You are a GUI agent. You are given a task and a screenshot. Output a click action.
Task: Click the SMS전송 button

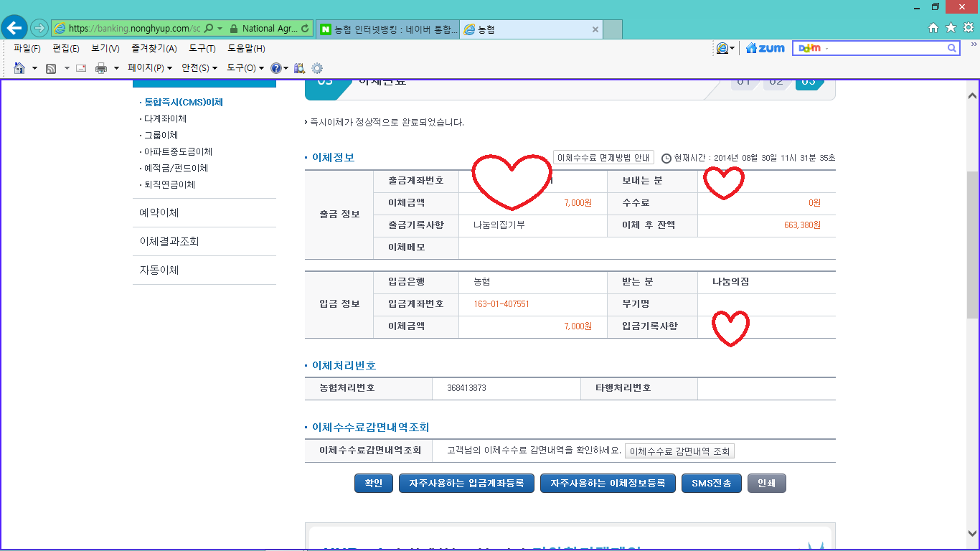coord(711,484)
